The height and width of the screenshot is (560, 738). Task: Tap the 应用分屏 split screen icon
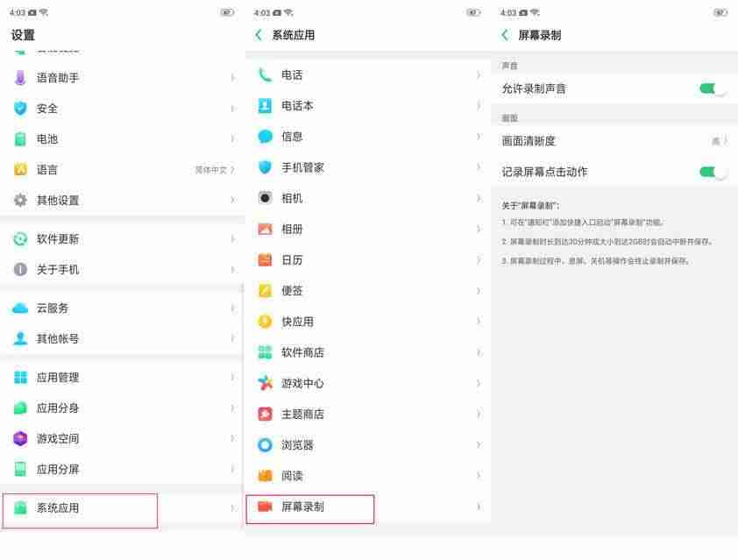[x=20, y=469]
